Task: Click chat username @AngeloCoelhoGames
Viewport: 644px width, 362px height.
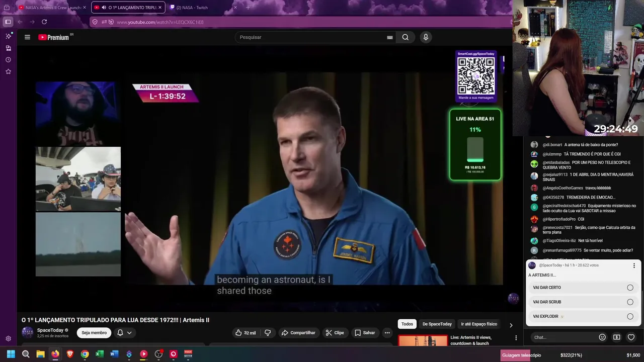Action: click(x=562, y=188)
